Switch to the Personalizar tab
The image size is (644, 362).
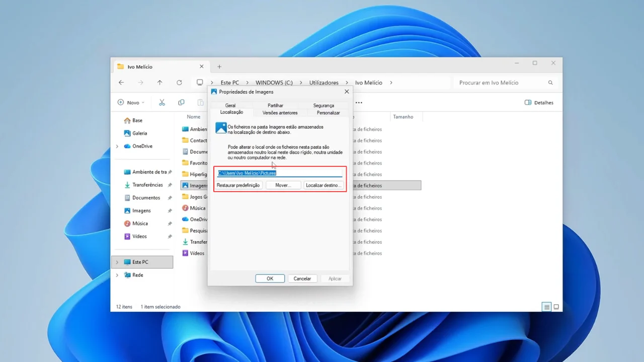click(x=329, y=113)
